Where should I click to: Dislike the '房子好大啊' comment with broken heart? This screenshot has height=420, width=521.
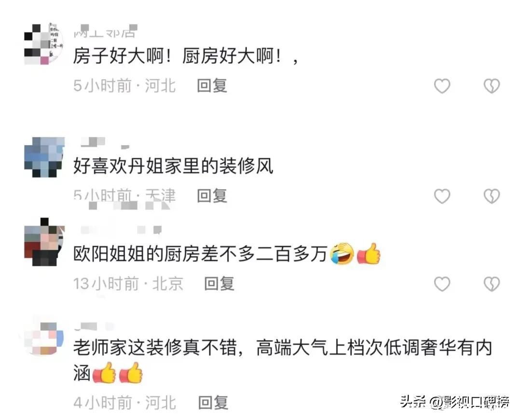pyautogui.click(x=492, y=86)
